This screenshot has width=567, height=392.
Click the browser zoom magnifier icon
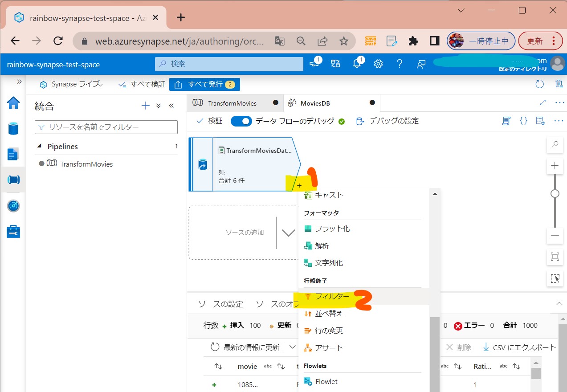[x=301, y=41]
